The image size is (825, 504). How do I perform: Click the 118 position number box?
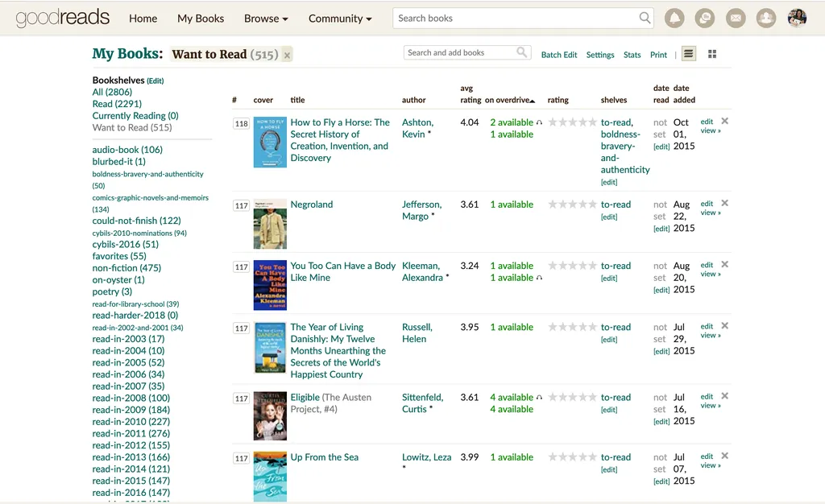(242, 123)
